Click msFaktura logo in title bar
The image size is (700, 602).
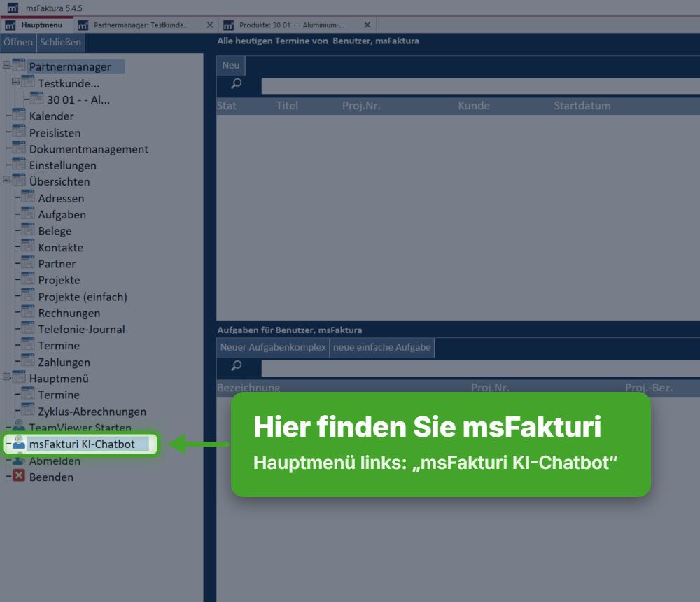coord(13,8)
